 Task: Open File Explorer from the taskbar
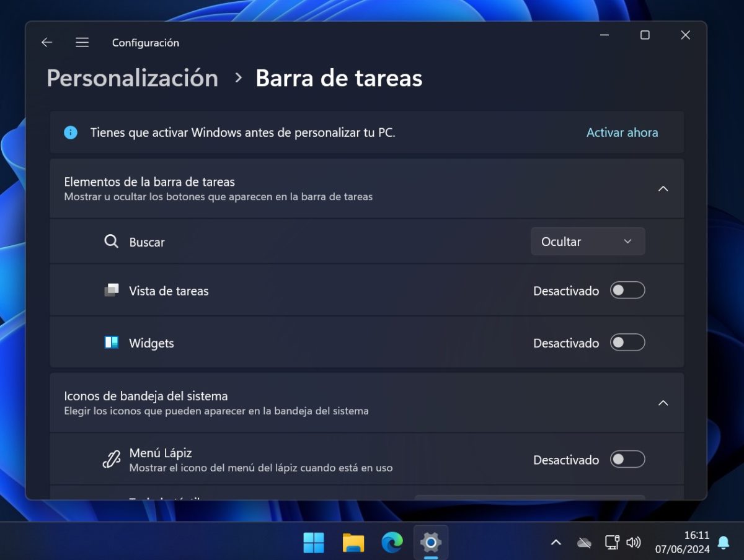coord(353,543)
